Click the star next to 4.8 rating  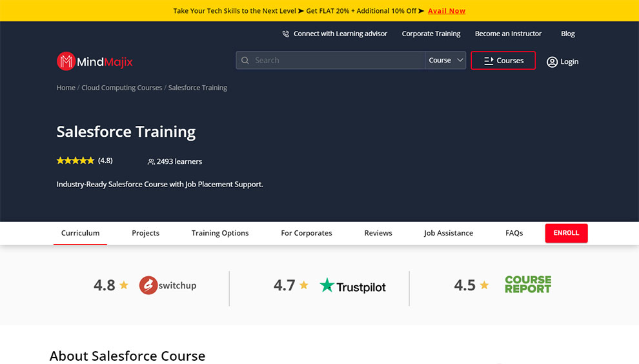click(x=124, y=285)
